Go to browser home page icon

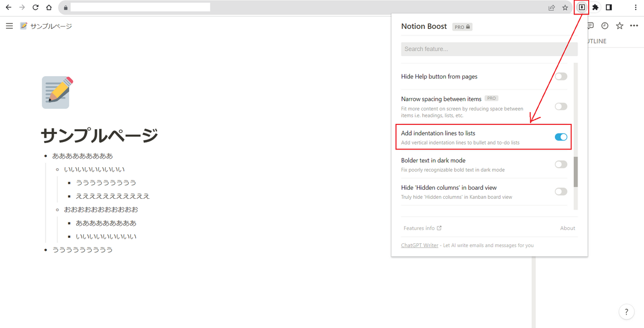(x=49, y=8)
